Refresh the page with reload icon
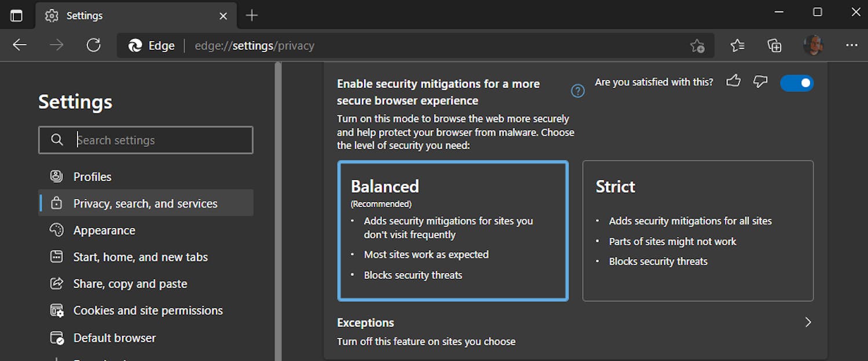Screen dimensions: 868x361 click(94, 45)
